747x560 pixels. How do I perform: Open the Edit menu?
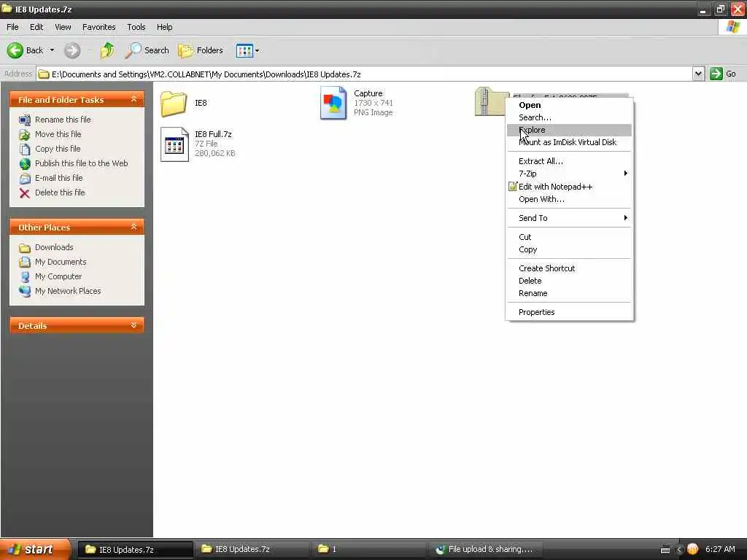(36, 27)
